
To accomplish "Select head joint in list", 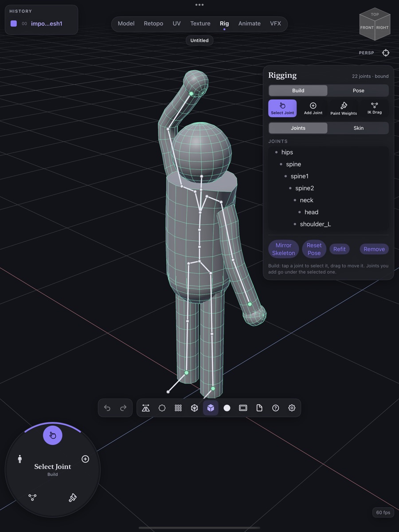I will (328, 212).
